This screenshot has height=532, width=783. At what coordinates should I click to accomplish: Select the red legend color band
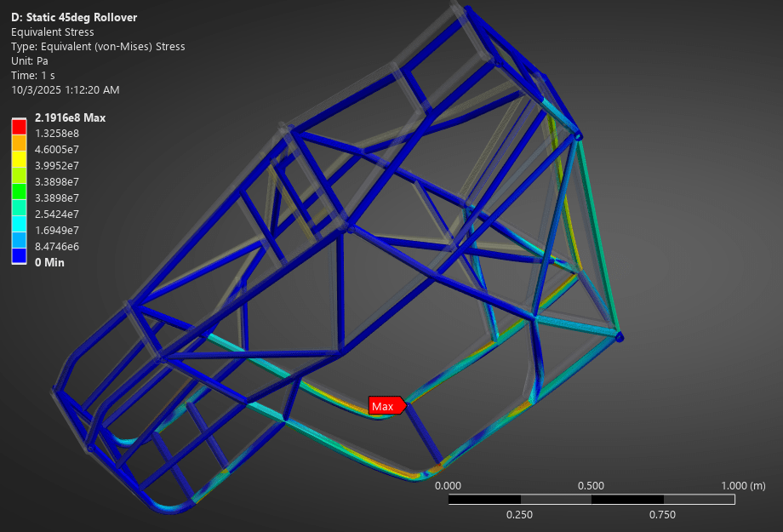[19, 126]
